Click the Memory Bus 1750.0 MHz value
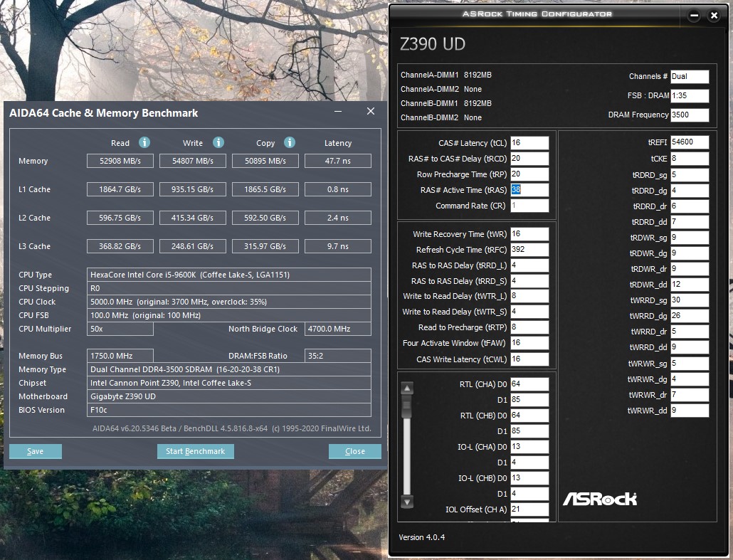Image resolution: width=733 pixels, height=560 pixels. coord(120,356)
